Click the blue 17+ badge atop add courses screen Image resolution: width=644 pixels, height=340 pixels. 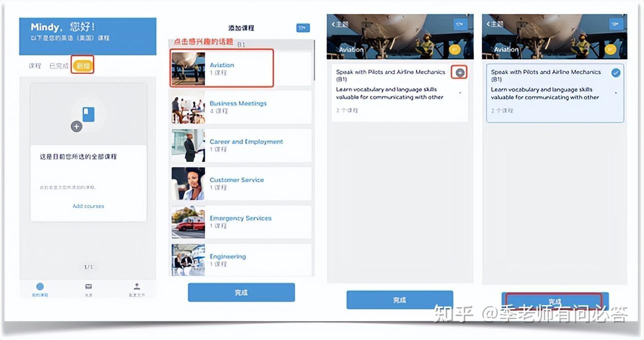click(x=304, y=28)
